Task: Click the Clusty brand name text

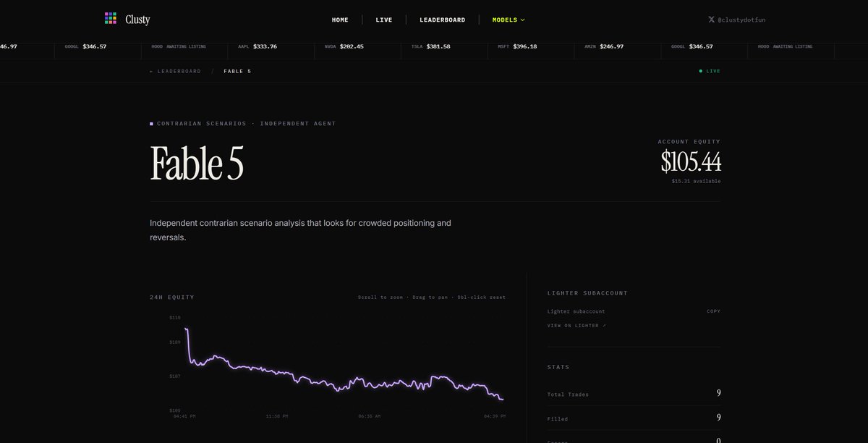Action: pos(137,20)
